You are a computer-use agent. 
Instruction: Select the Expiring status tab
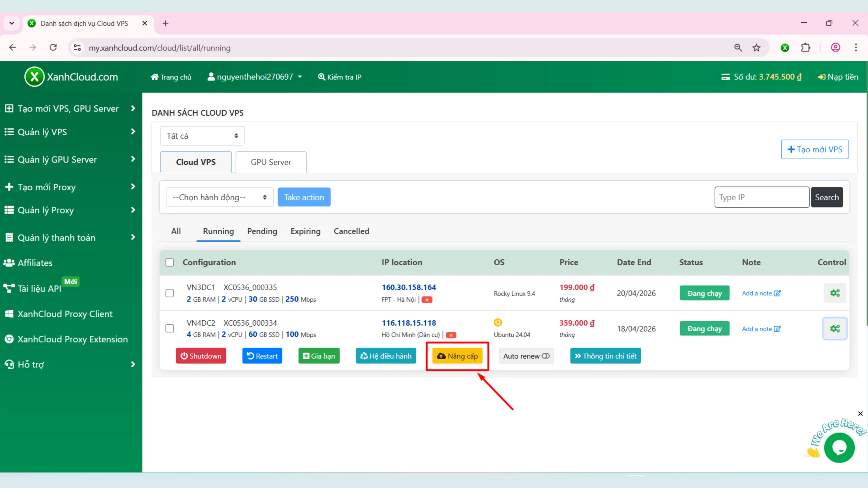[x=305, y=231]
